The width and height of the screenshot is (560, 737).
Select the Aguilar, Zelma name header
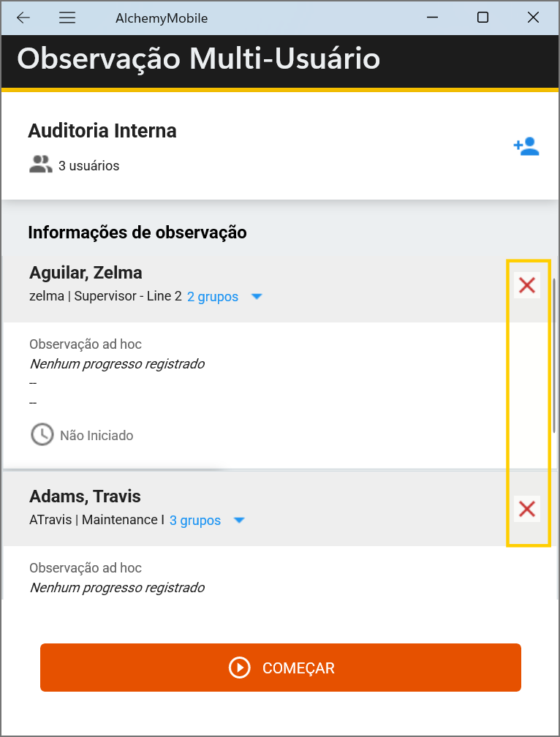click(86, 273)
